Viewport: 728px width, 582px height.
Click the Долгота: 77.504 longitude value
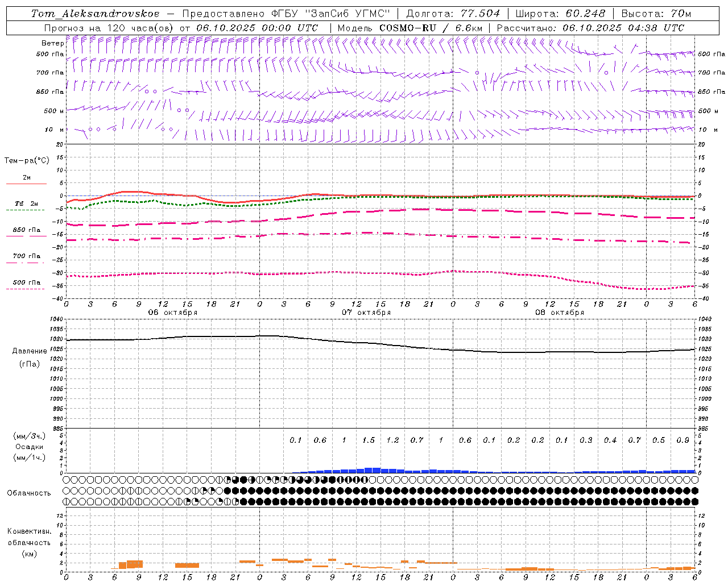coord(453,14)
